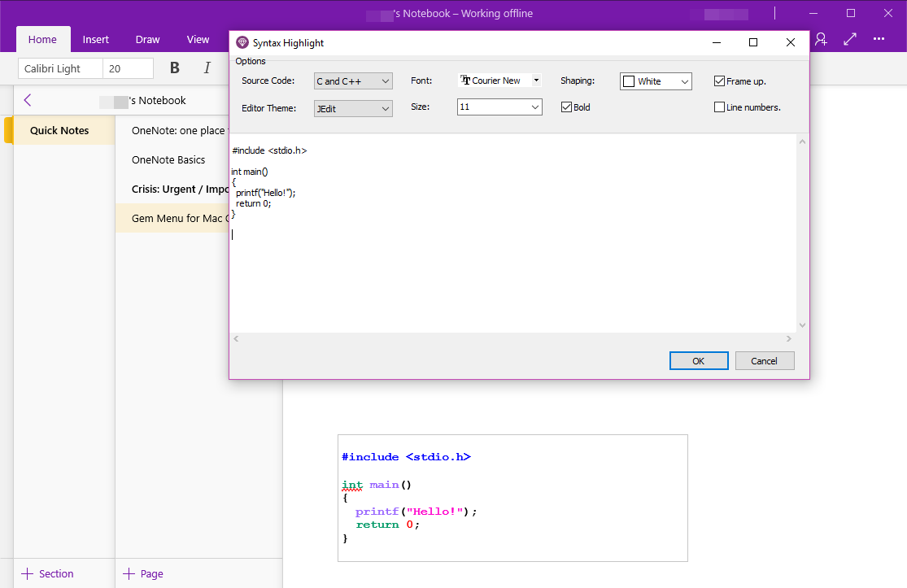This screenshot has height=588, width=907.
Task: Click OK in the Syntax Highlight dialog
Action: point(699,361)
